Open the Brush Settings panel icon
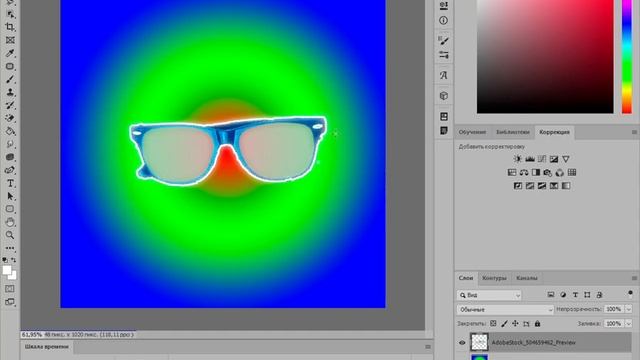The height and width of the screenshot is (360, 640). click(443, 40)
